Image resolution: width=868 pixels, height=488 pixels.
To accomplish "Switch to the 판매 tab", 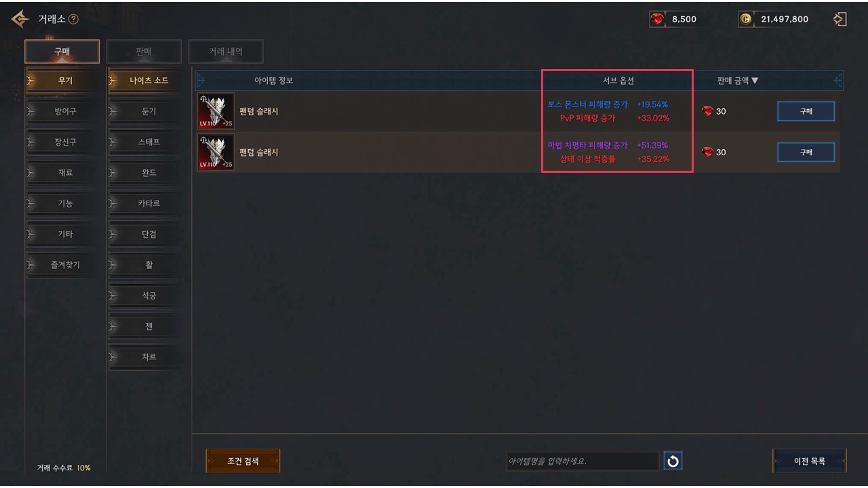I will click(144, 52).
